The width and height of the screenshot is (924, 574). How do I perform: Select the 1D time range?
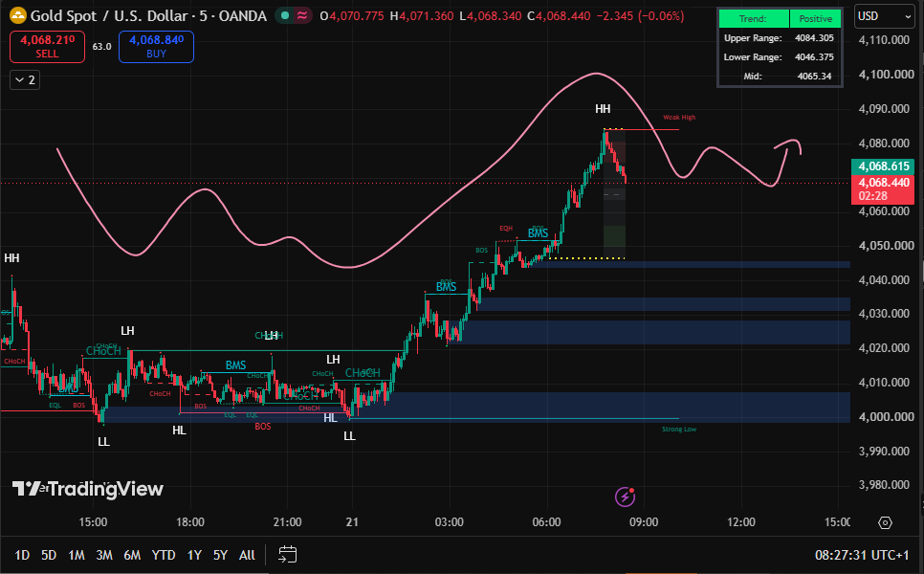(22, 555)
